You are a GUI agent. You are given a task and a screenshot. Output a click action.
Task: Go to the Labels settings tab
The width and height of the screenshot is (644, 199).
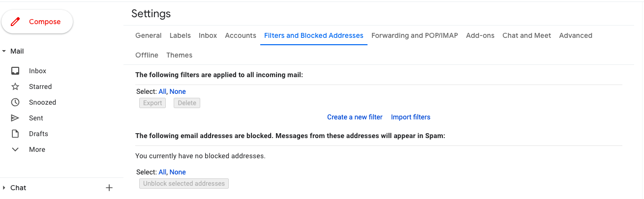[x=180, y=35]
